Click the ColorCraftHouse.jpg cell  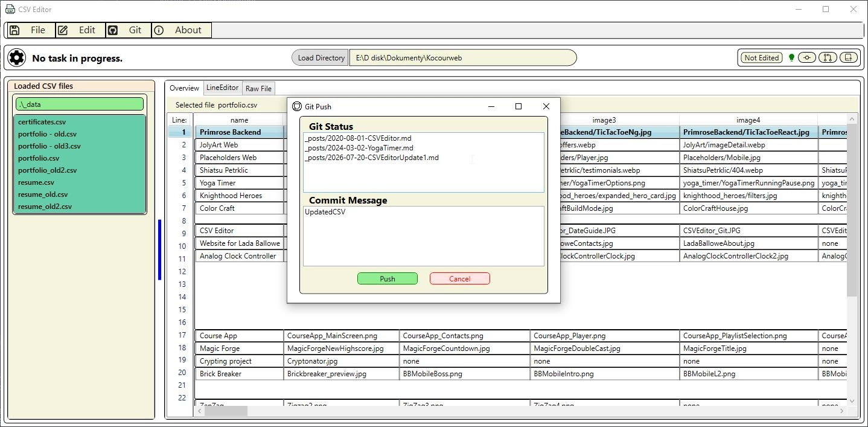click(748, 208)
